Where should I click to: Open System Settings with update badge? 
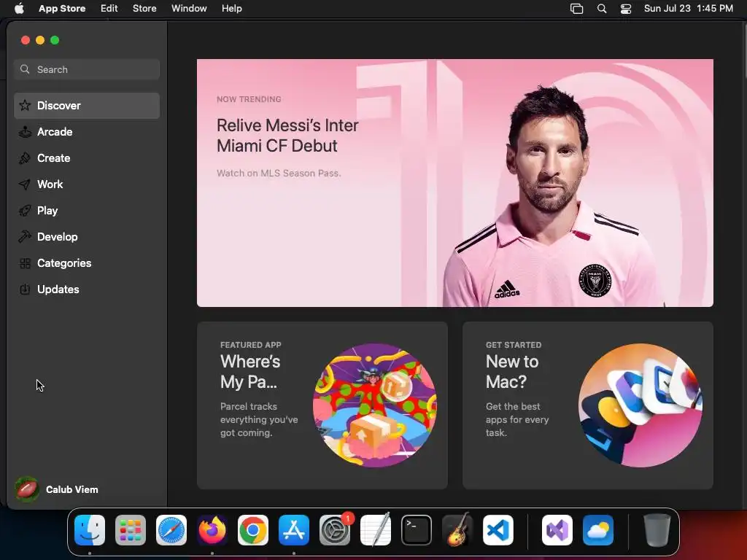[x=335, y=530]
